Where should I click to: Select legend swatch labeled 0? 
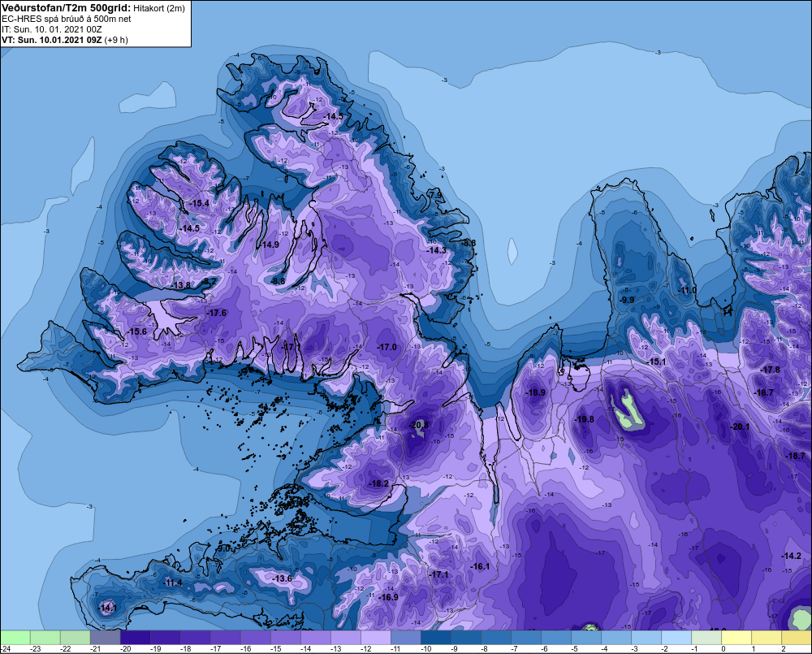tap(736, 637)
